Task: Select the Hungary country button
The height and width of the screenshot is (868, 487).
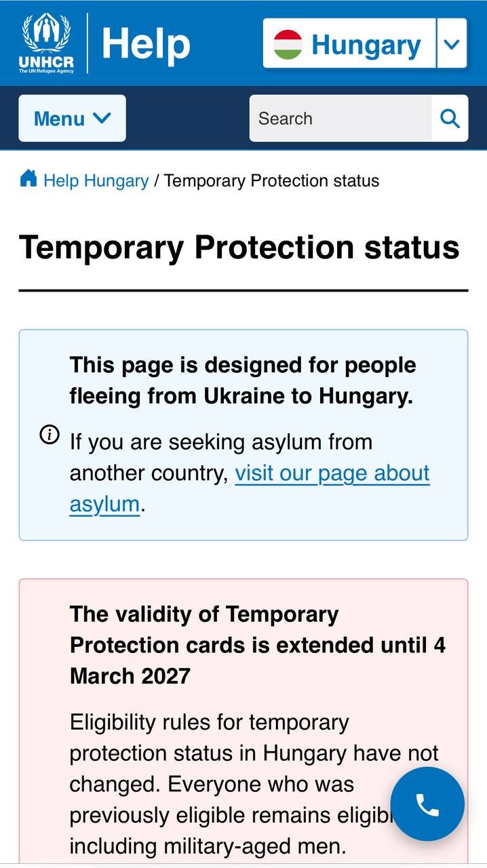Action: tap(349, 44)
